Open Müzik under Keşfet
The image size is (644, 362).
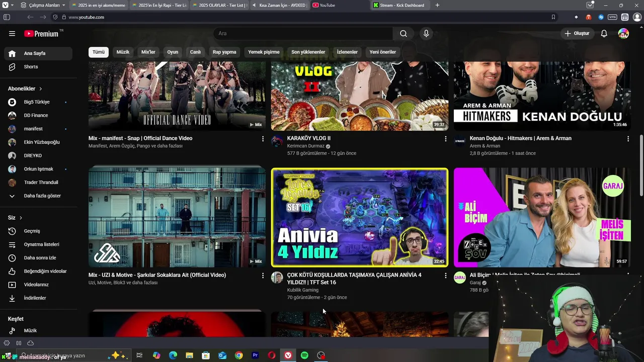(38, 331)
